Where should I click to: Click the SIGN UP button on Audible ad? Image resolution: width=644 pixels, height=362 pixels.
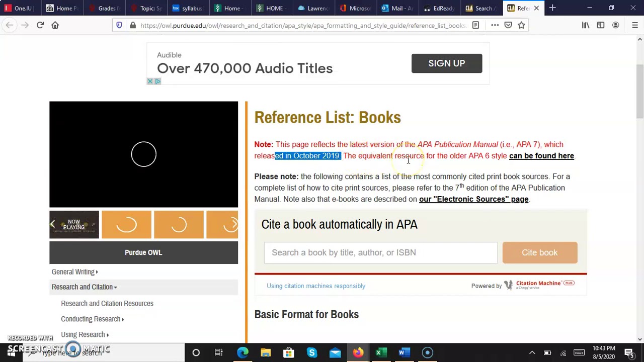click(447, 63)
